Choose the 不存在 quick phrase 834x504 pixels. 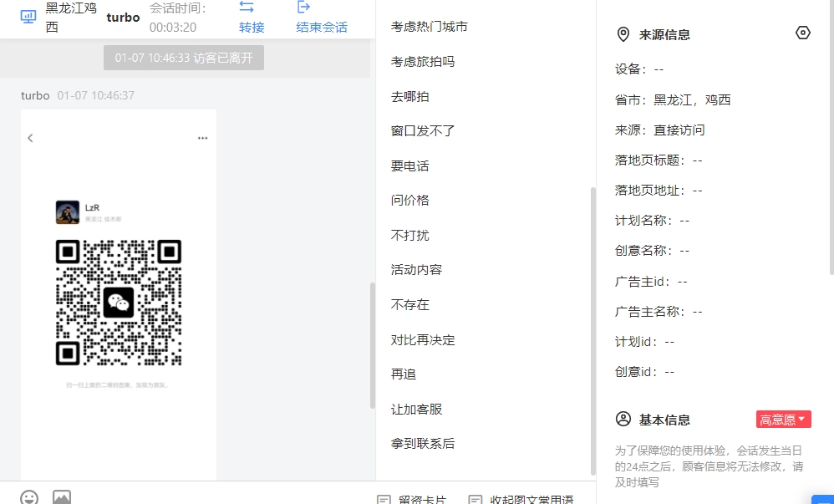pos(410,304)
